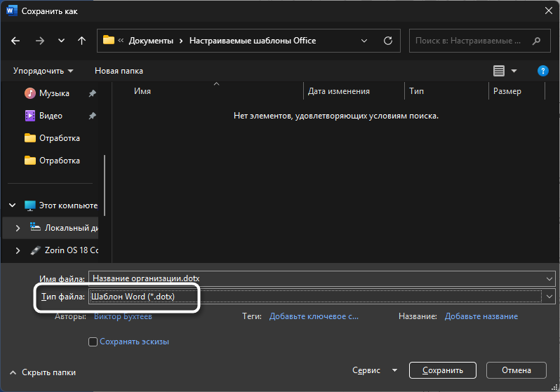Enable the Сохранять эскизы checkbox
Image resolution: width=560 pixels, height=392 pixels.
coord(93,342)
